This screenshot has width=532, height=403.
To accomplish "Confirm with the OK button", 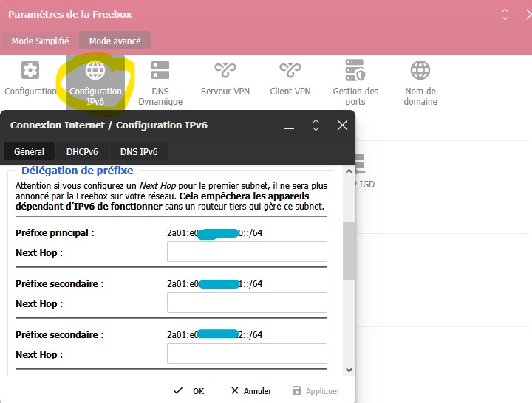I will (189, 390).
